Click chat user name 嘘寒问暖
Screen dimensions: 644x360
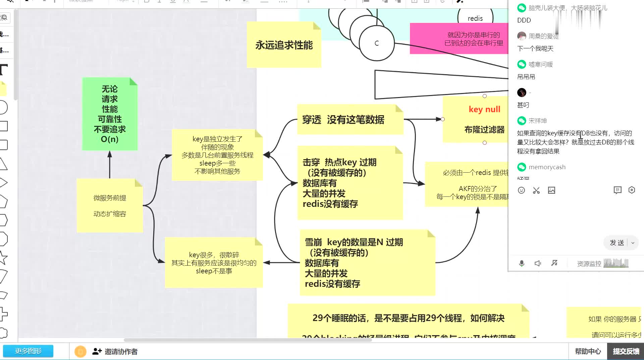[x=541, y=64]
